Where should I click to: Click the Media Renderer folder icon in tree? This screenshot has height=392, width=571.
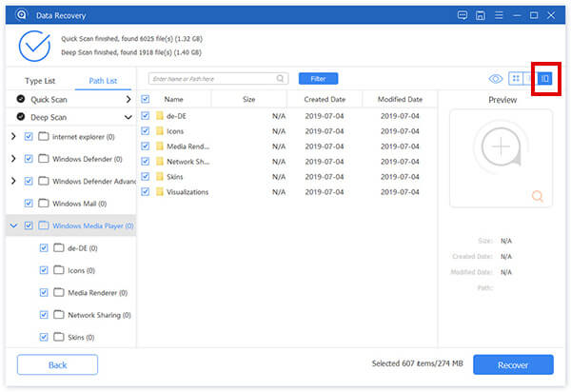tap(59, 292)
